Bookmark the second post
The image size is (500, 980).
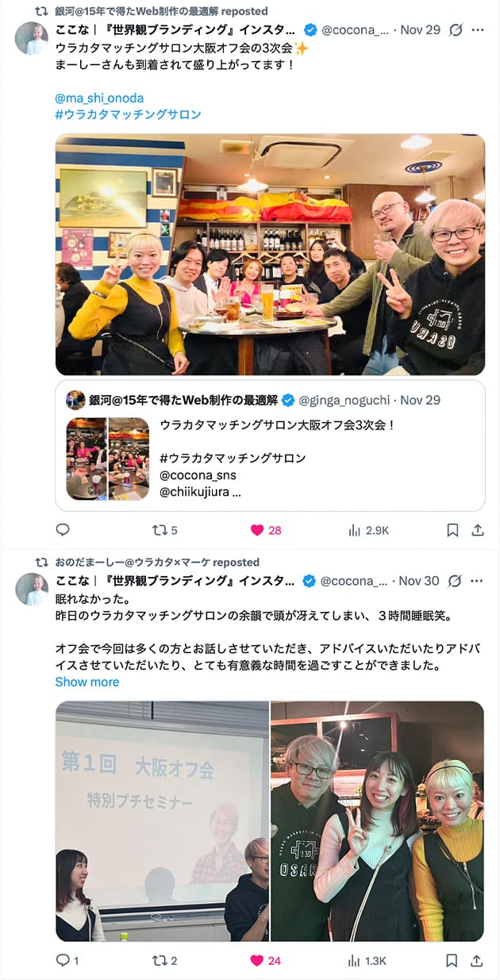pos(452,960)
